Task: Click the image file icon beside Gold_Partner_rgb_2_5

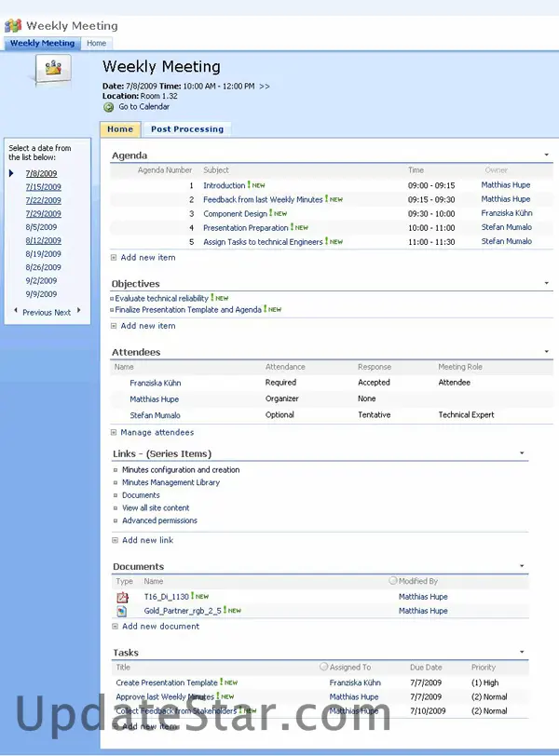Action: pos(122,611)
